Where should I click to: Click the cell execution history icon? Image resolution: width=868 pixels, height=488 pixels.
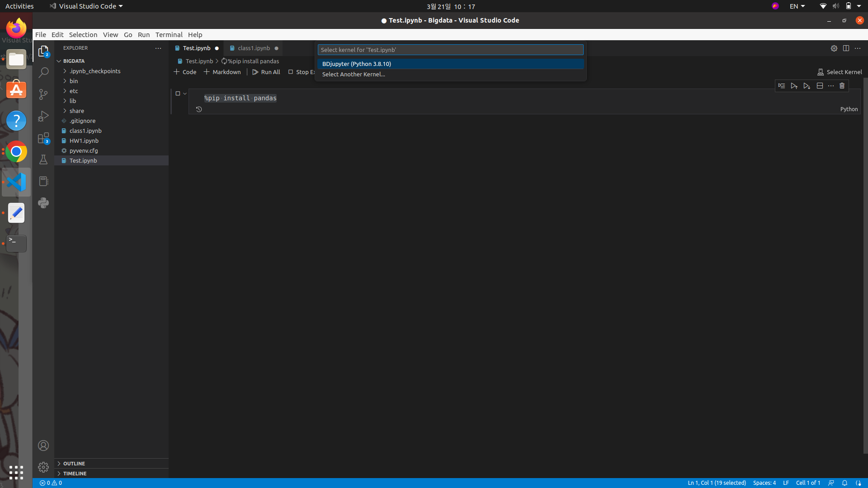[x=199, y=109]
